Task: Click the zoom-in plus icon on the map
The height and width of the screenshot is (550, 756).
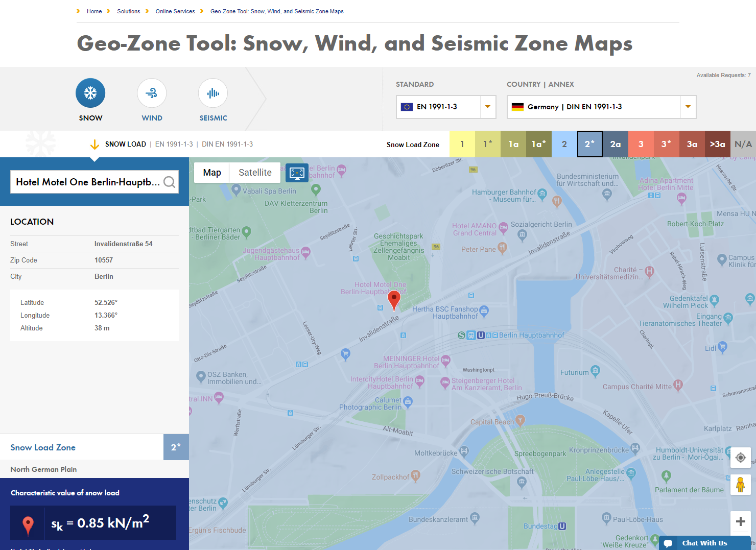Action: [x=740, y=521]
